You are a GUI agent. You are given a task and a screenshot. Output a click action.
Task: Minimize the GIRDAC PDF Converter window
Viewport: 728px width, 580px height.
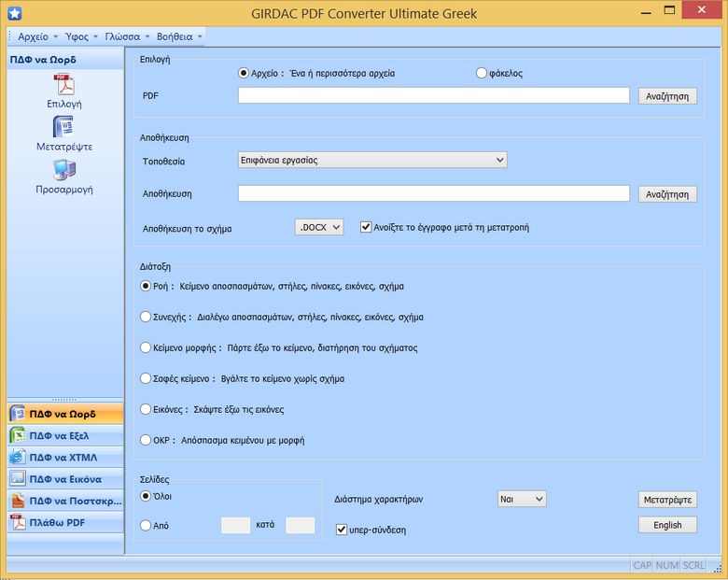point(646,11)
